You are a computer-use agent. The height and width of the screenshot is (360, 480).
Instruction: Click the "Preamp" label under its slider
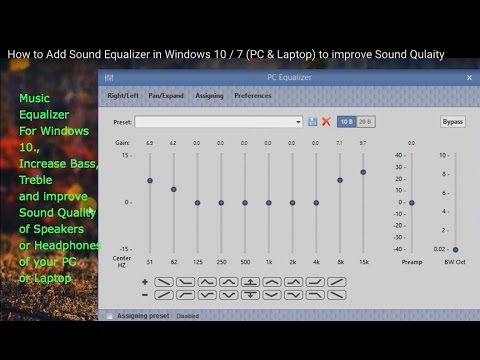click(x=412, y=262)
